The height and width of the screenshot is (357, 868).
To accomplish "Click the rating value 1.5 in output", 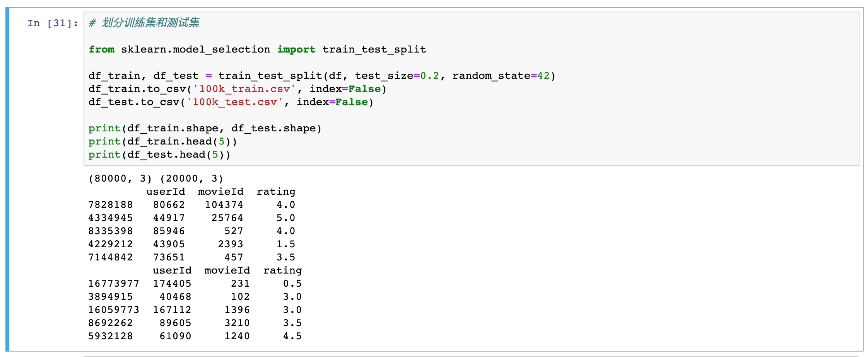I will (285, 244).
